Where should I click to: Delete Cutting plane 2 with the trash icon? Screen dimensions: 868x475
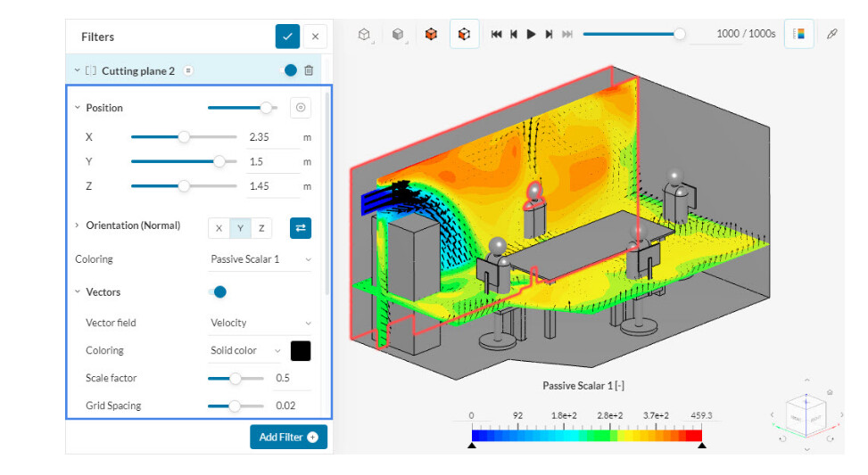click(309, 70)
